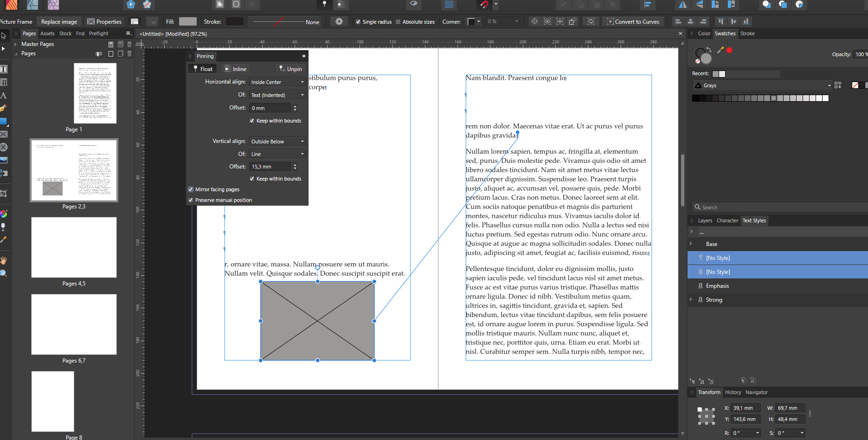868x440 pixels.
Task: Switch to the Stock tab
Action: pyautogui.click(x=65, y=33)
